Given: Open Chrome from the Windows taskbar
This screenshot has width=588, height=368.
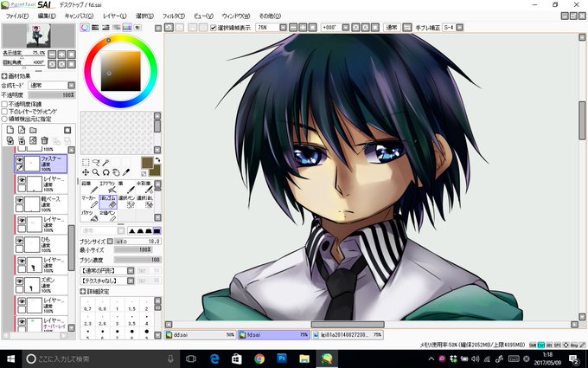Looking at the screenshot, I should [x=259, y=359].
